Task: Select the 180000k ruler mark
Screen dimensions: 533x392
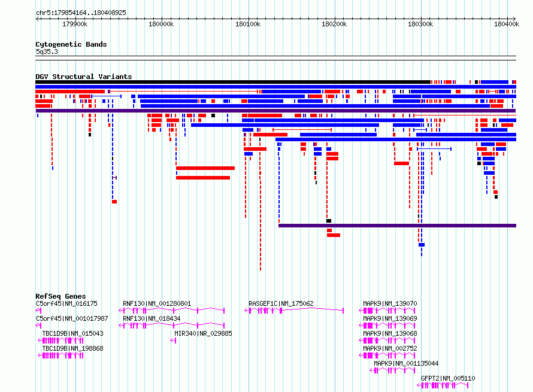Action: [161, 24]
